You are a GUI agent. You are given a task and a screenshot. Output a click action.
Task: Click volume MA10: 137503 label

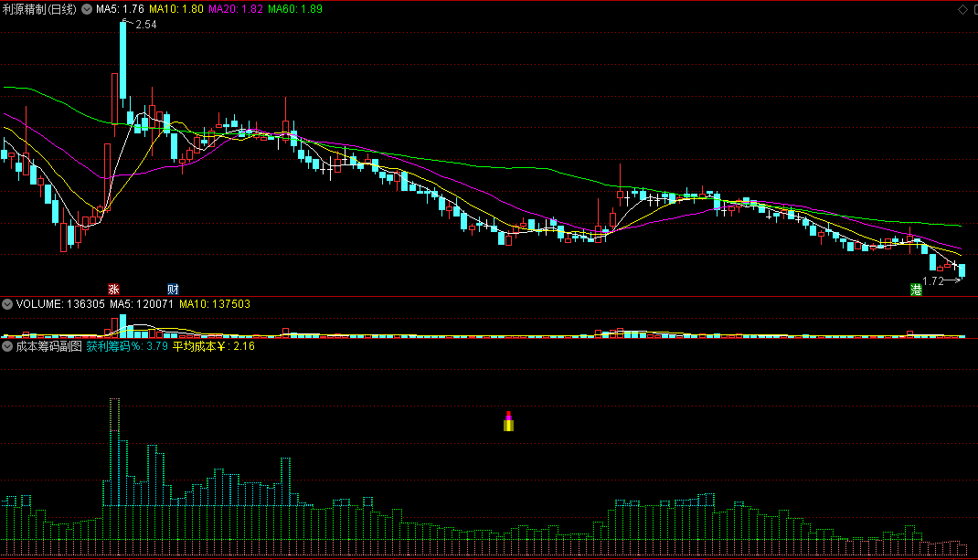point(215,304)
